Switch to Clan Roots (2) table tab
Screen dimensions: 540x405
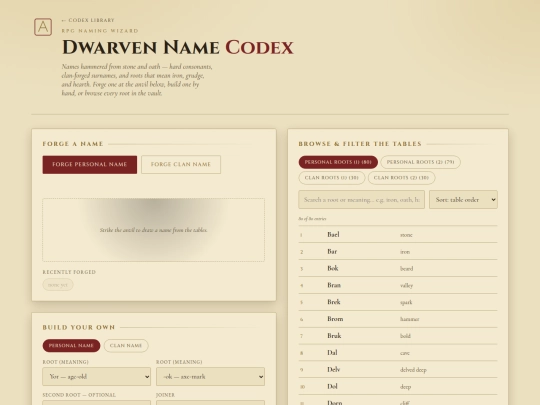click(x=402, y=178)
